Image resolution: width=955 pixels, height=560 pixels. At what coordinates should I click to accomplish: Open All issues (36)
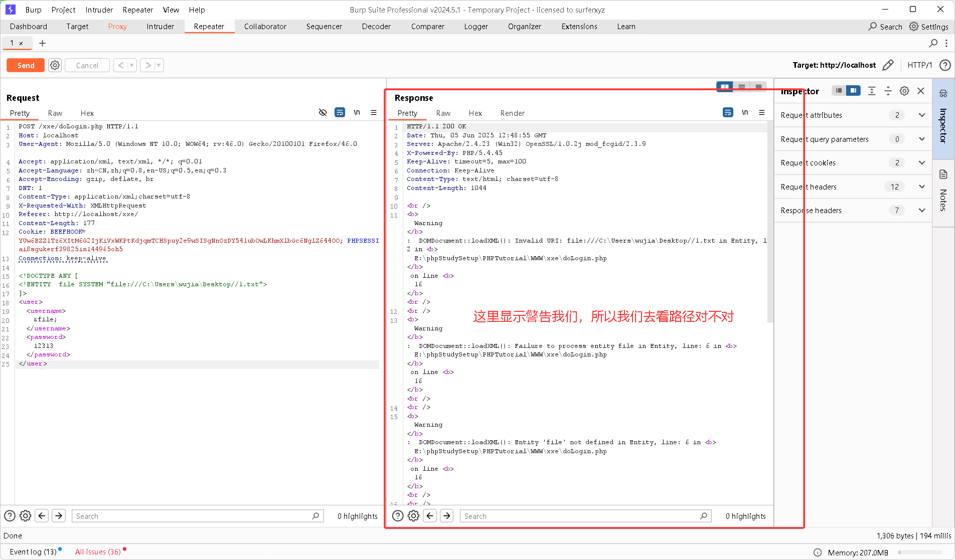98,551
